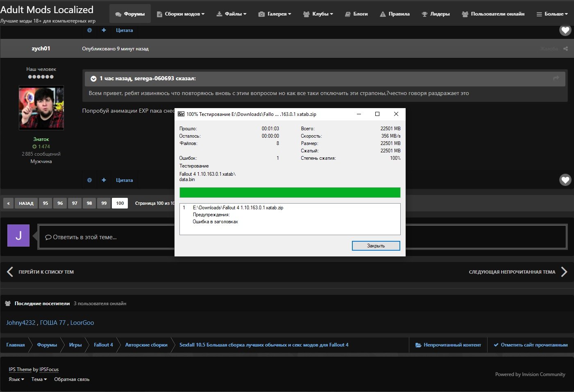The height and width of the screenshot is (392, 574).
Task: Click the share icon in zych01's post header
Action: pos(565,49)
